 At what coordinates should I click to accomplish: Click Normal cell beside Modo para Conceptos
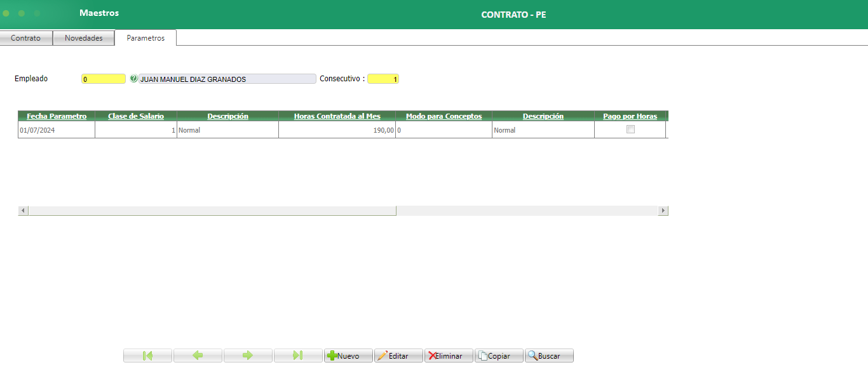543,130
